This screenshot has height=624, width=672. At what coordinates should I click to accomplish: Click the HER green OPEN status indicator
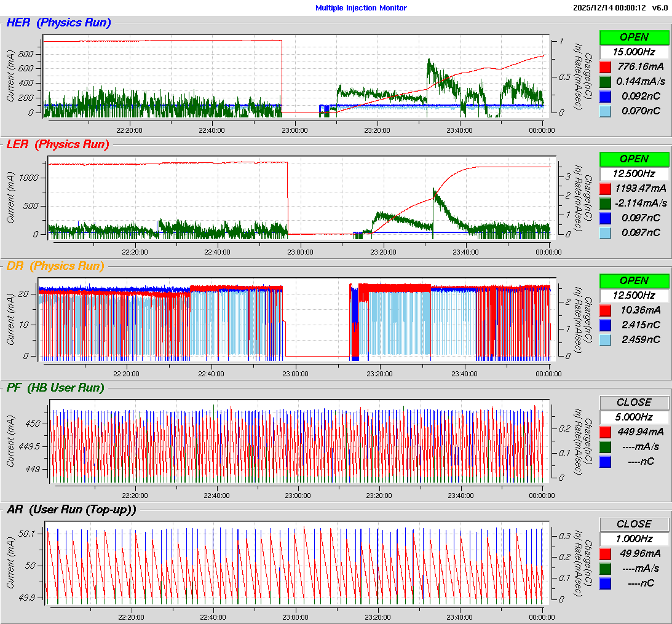click(x=634, y=38)
